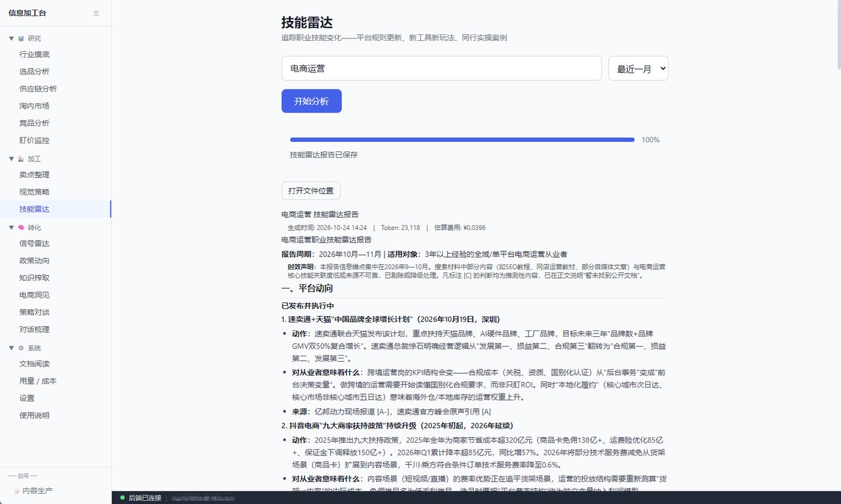Open 策略对谈 page
The height and width of the screenshot is (504, 841).
click(x=55, y=312)
